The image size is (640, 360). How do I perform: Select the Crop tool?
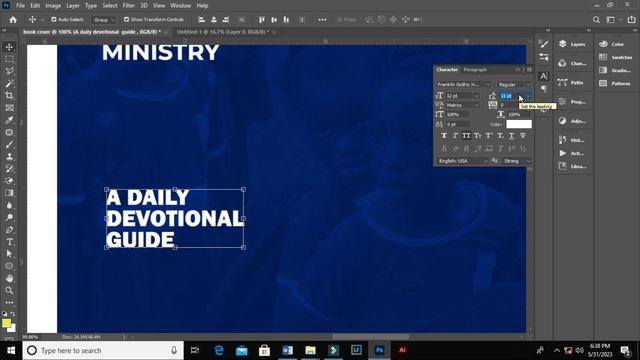coord(9,96)
